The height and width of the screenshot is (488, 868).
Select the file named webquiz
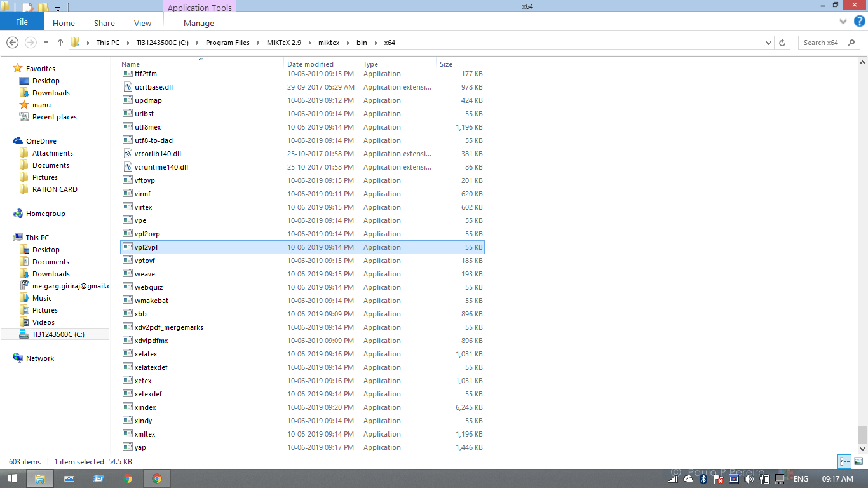[x=149, y=287]
